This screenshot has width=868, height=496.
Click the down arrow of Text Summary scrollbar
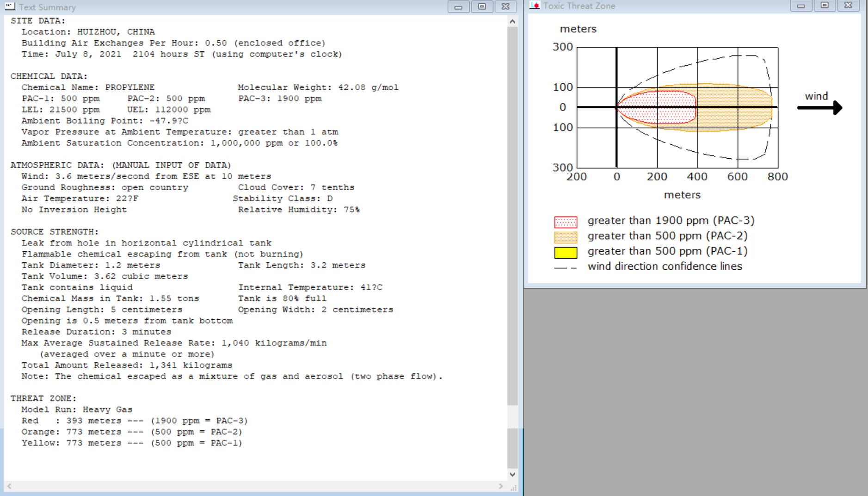(512, 474)
